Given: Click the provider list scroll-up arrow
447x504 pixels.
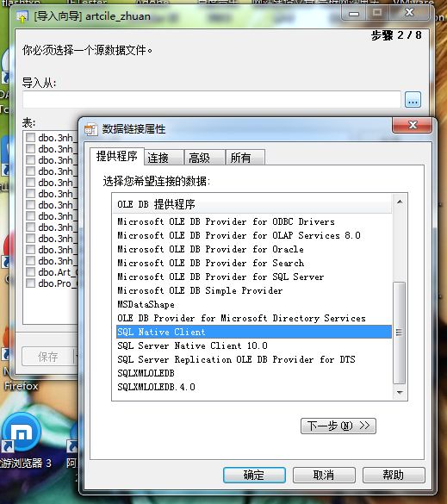Looking at the screenshot, I should click(400, 202).
